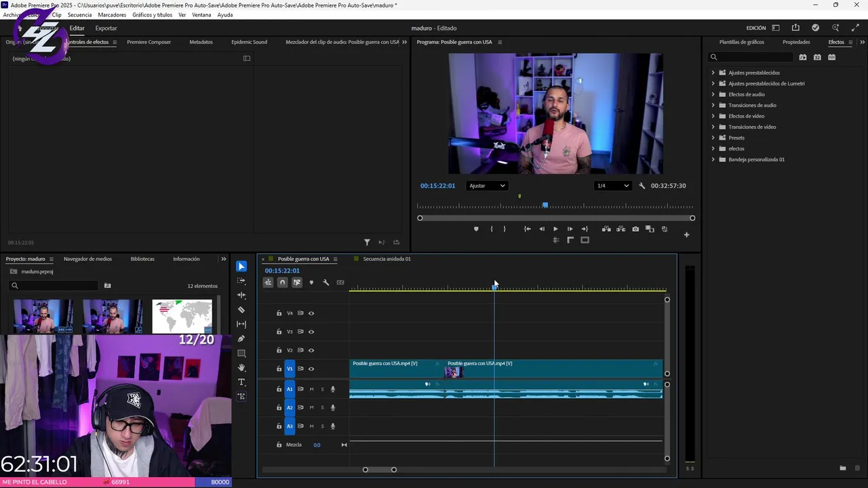
Task: Maximize the frame with expand arrows icon
Action: coord(855,28)
